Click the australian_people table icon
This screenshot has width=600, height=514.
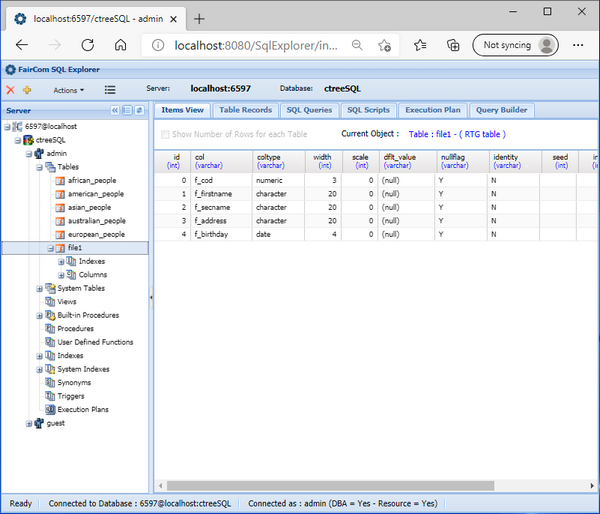coord(60,221)
